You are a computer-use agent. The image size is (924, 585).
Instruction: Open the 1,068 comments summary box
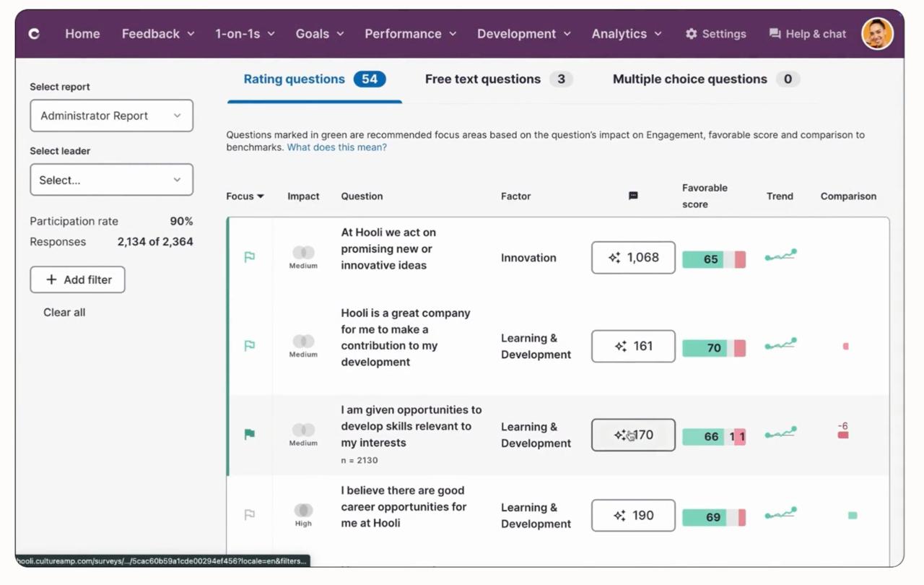[x=633, y=258]
